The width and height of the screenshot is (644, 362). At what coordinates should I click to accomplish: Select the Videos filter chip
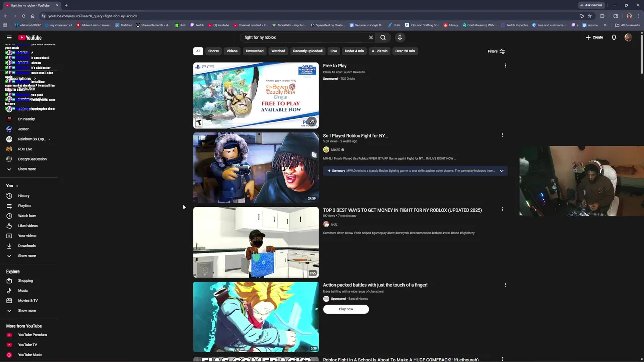pyautogui.click(x=232, y=51)
